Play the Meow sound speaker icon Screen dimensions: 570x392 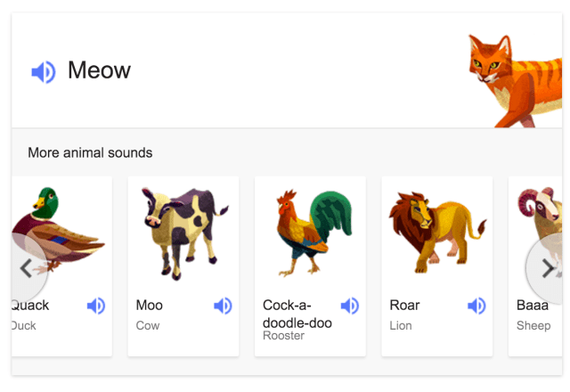[x=44, y=71]
